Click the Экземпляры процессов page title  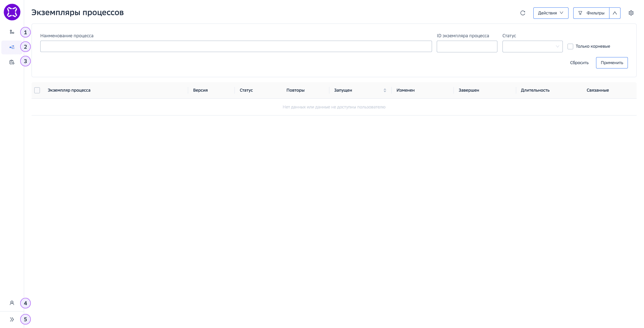tap(78, 12)
